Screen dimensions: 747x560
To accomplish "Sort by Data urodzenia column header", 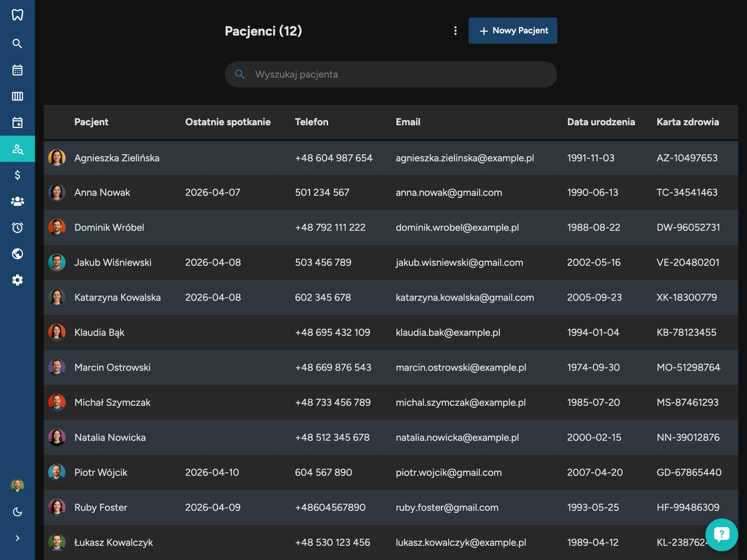I will tap(601, 122).
